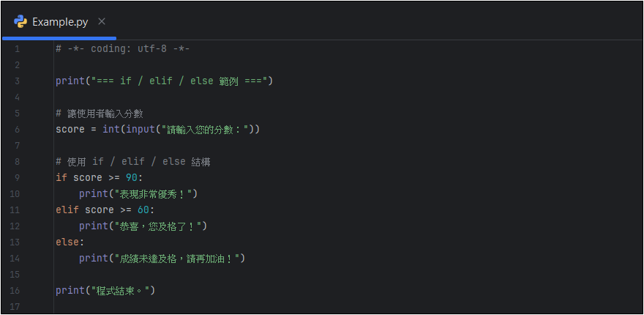Click the number 90 in the if condition
Screen dimensions: 644x315
[x=130, y=178]
